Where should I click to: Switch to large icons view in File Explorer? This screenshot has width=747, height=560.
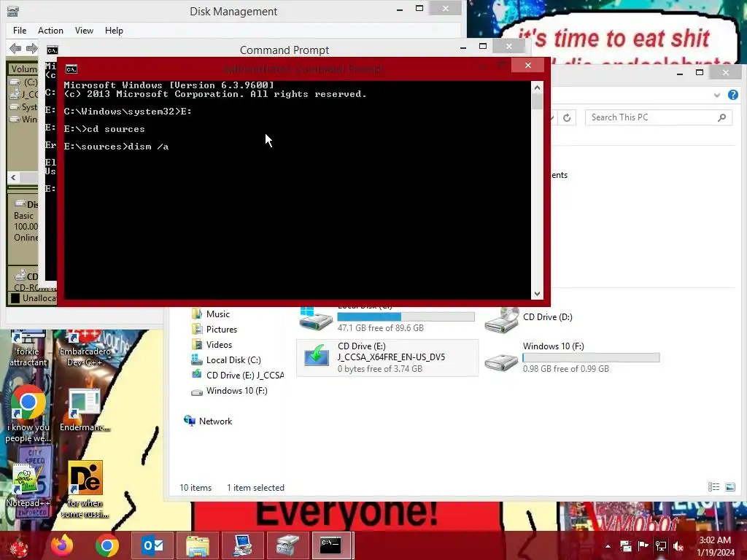point(730,486)
